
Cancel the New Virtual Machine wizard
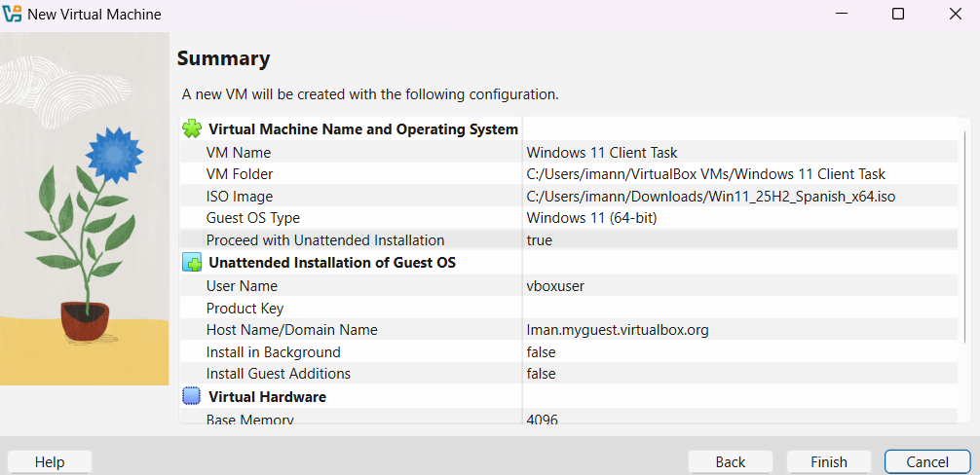tap(926, 461)
